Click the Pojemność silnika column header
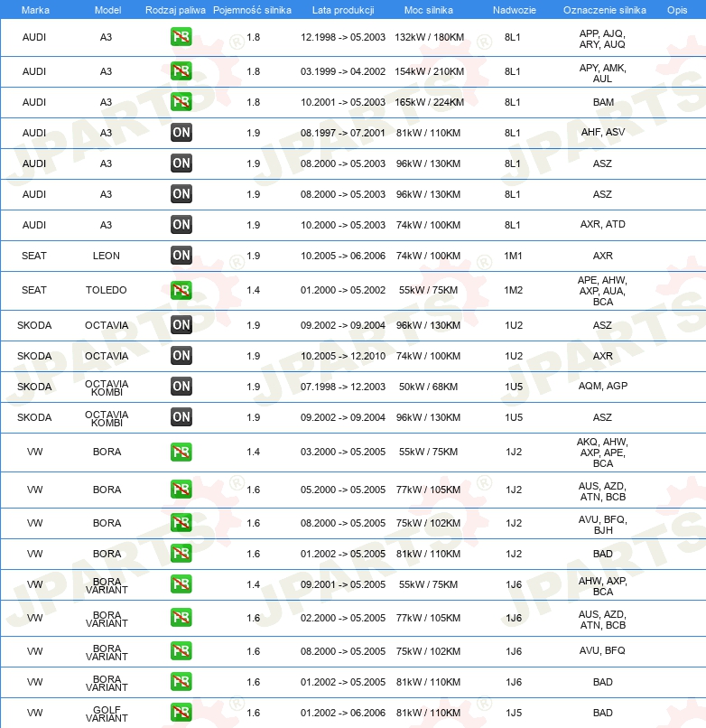Screen dimensions: 706x728 (252, 10)
